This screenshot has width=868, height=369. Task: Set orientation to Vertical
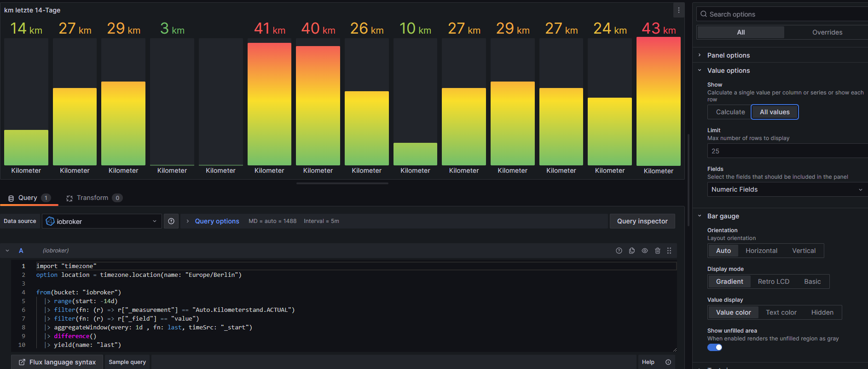[804, 251]
